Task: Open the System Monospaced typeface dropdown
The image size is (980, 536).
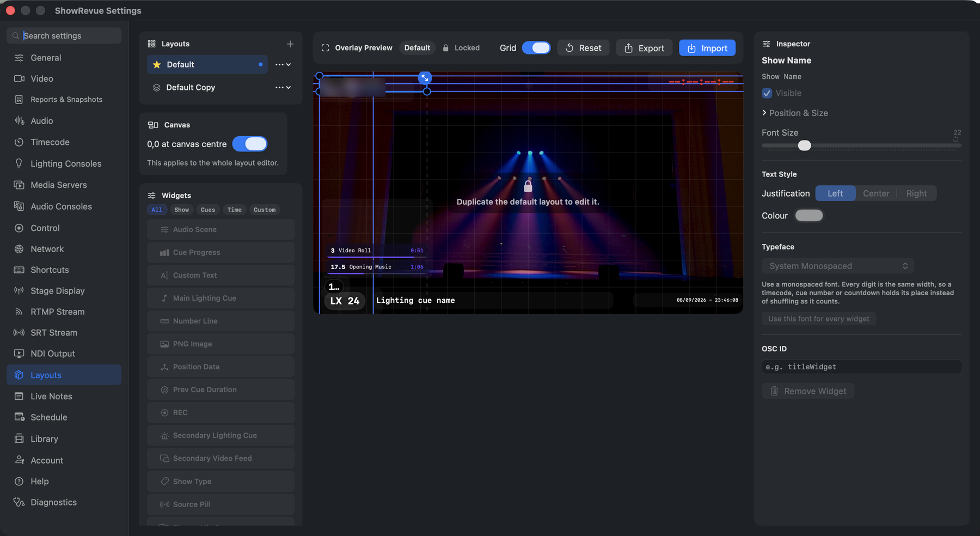Action: [837, 266]
